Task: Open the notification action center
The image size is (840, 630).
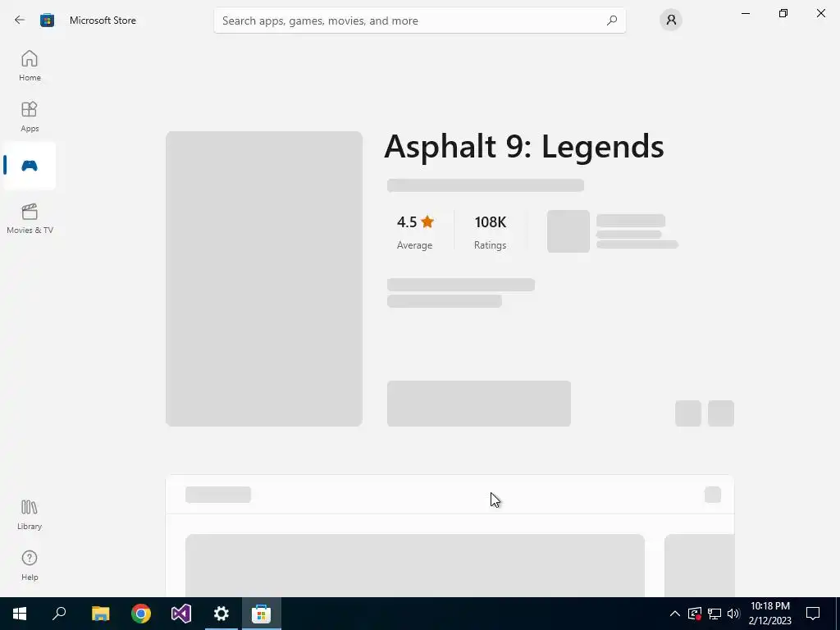Action: coord(813,614)
